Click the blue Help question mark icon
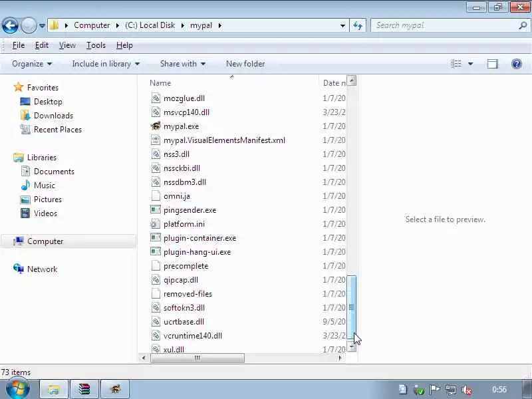 (517, 64)
